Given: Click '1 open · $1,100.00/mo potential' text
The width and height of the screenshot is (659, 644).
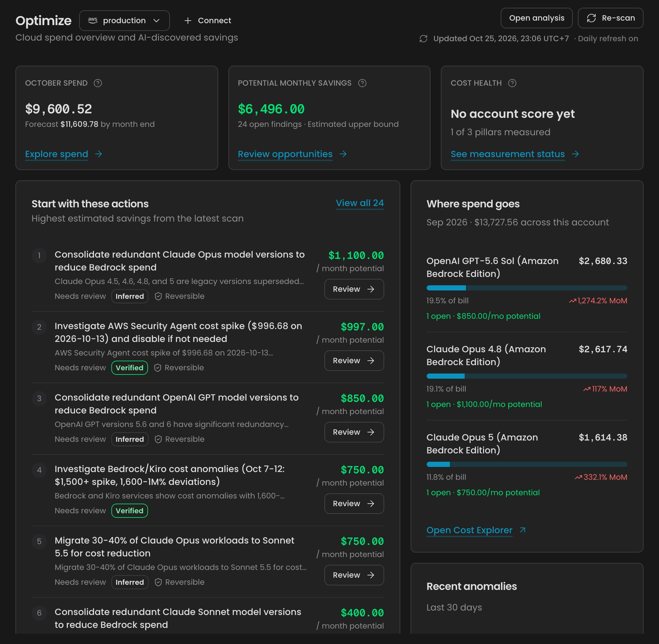Looking at the screenshot, I should pyautogui.click(x=484, y=404).
